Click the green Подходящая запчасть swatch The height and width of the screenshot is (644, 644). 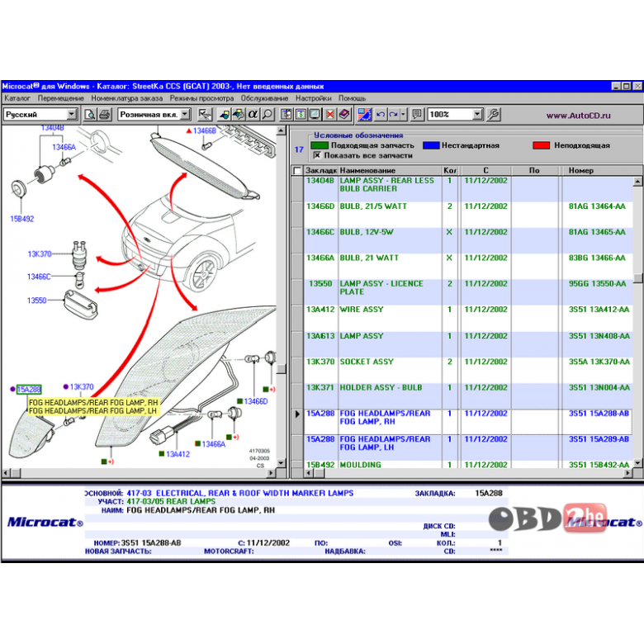320,145
